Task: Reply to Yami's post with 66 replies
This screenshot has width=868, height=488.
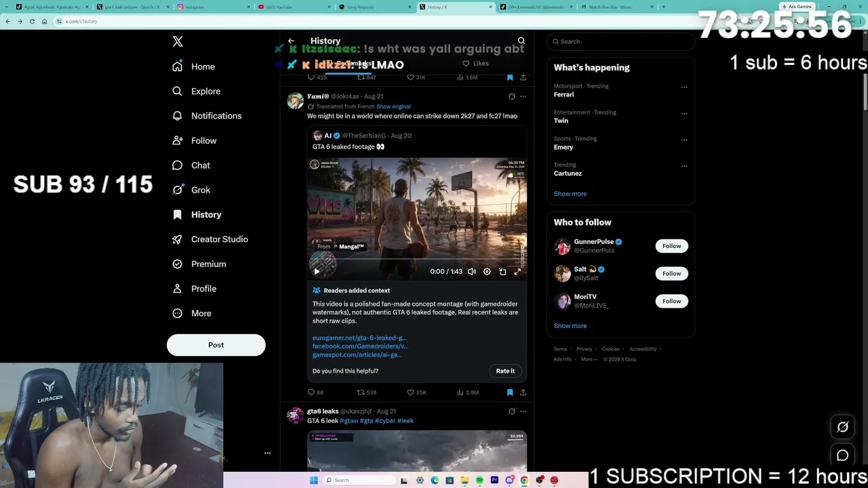Action: [x=315, y=392]
